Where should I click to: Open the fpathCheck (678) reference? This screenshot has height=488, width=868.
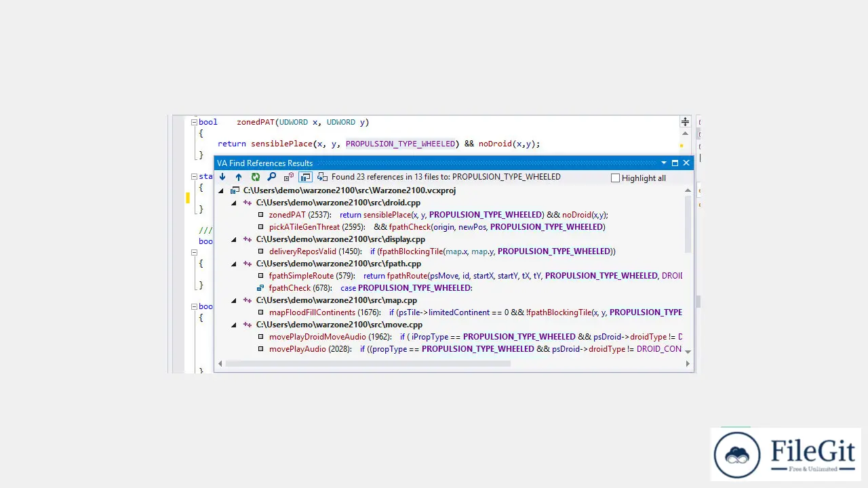tap(370, 288)
